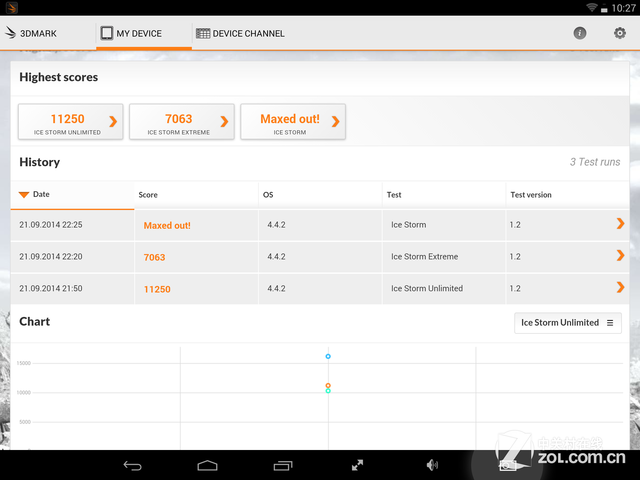The height and width of the screenshot is (480, 640).
Task: Click the orange data point on chart
Action: tap(328, 385)
